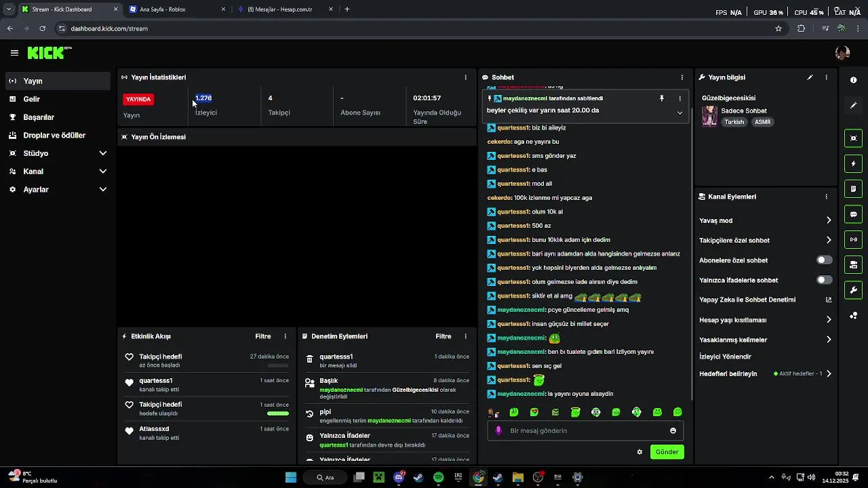Image resolution: width=868 pixels, height=488 pixels.
Task: Click the first emote with the character and cup
Action: pyautogui.click(x=493, y=412)
